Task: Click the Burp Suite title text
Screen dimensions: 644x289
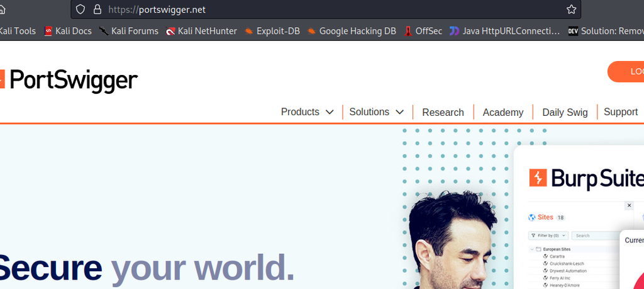Action: point(597,178)
